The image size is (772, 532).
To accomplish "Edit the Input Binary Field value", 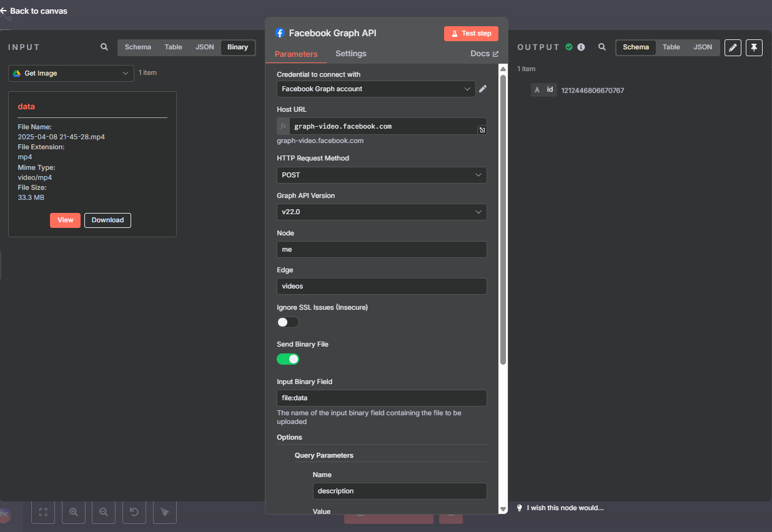I will pyautogui.click(x=382, y=398).
